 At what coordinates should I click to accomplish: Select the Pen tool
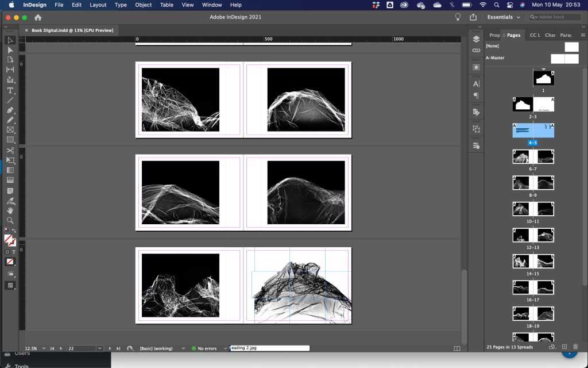coord(10,110)
